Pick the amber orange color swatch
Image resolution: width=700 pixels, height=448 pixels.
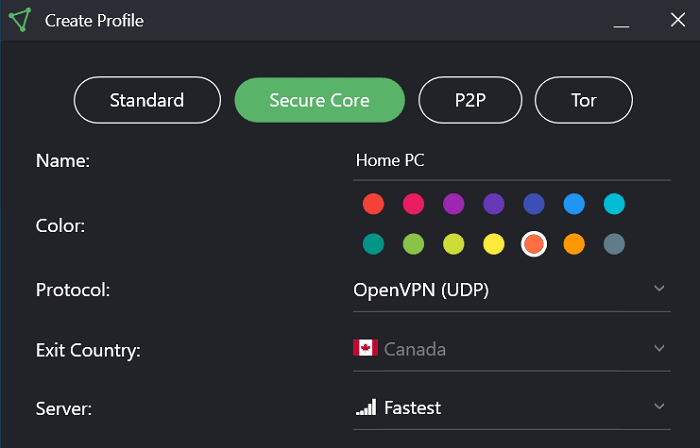(574, 244)
